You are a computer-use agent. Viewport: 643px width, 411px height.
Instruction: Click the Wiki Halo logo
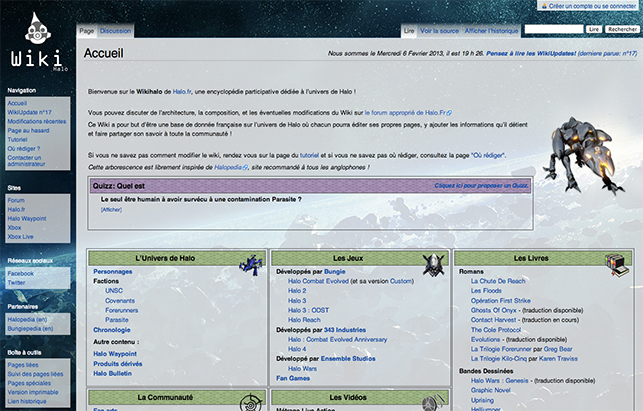pos(38,42)
